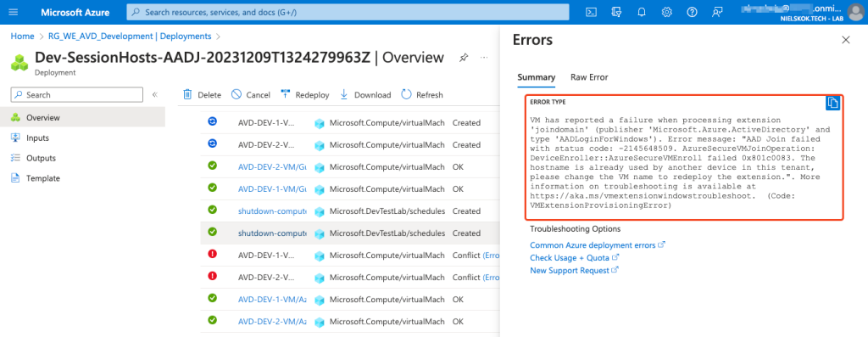The width and height of the screenshot is (868, 337).
Task: Click the green success icon for AVD-DEV-2-VM/Gu row
Action: click(x=212, y=166)
